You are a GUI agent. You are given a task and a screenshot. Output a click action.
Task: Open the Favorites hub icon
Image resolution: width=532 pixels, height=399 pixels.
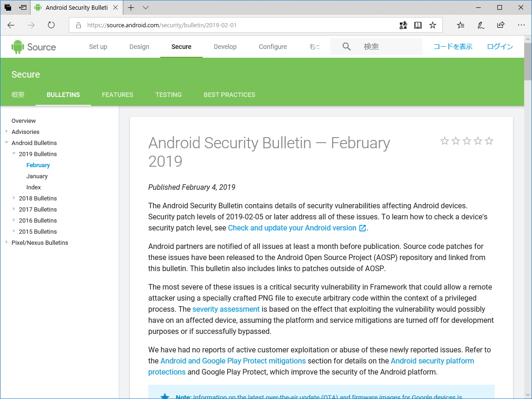pyautogui.click(x=460, y=25)
